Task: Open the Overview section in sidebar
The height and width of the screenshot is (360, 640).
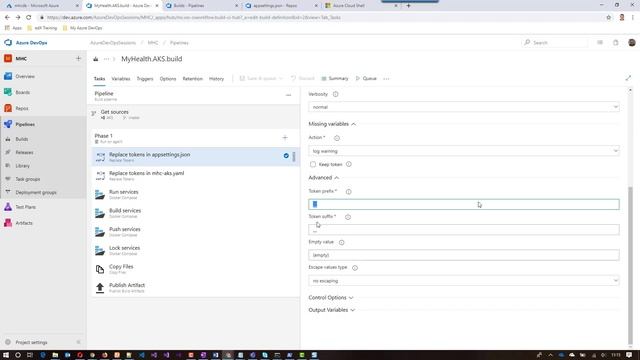Action: pos(24,76)
